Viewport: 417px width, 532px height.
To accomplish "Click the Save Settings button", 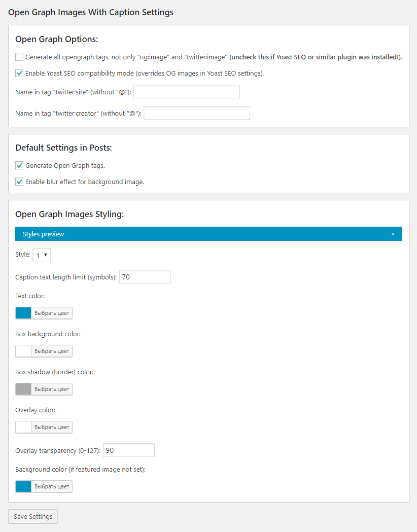I will [x=33, y=516].
